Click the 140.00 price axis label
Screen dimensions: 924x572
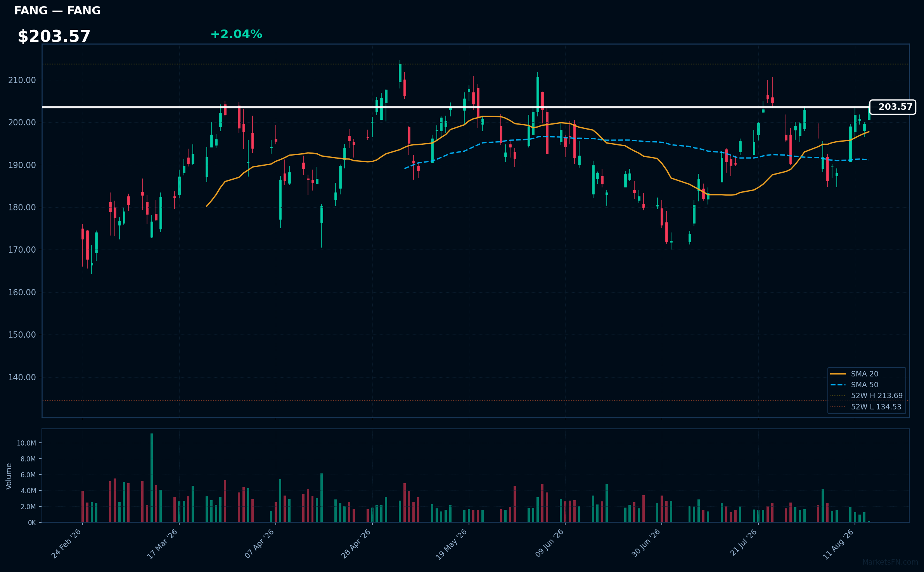point(22,378)
